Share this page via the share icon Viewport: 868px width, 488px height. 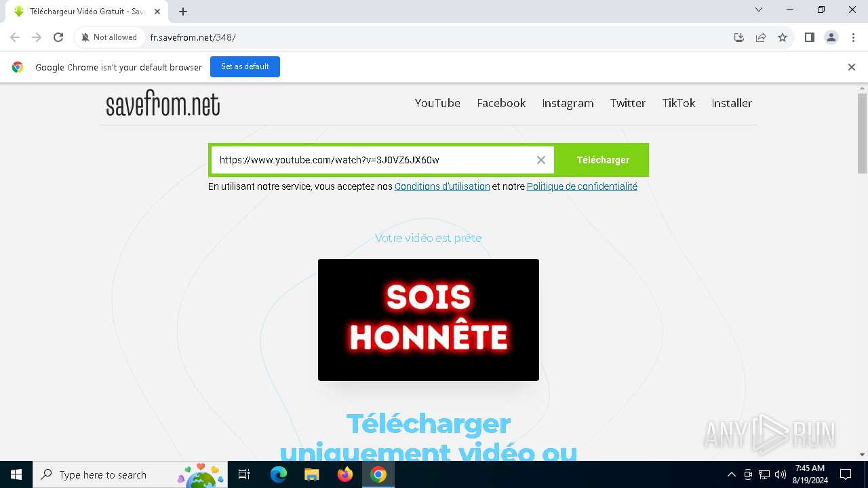pyautogui.click(x=761, y=37)
